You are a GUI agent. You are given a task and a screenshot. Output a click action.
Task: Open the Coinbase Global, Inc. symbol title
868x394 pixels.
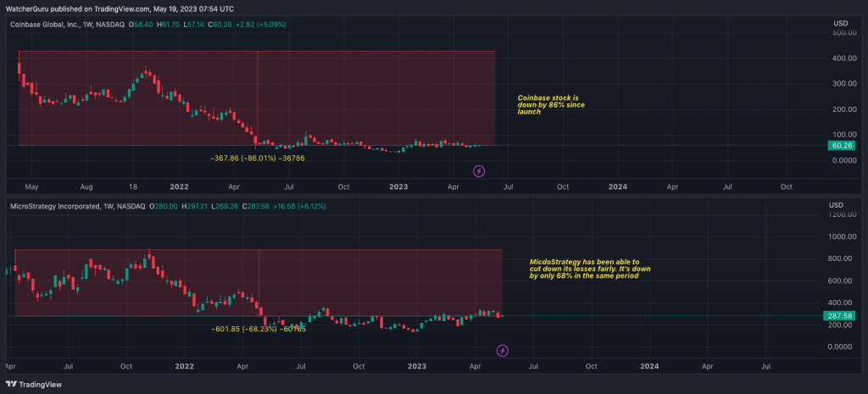pyautogui.click(x=68, y=25)
